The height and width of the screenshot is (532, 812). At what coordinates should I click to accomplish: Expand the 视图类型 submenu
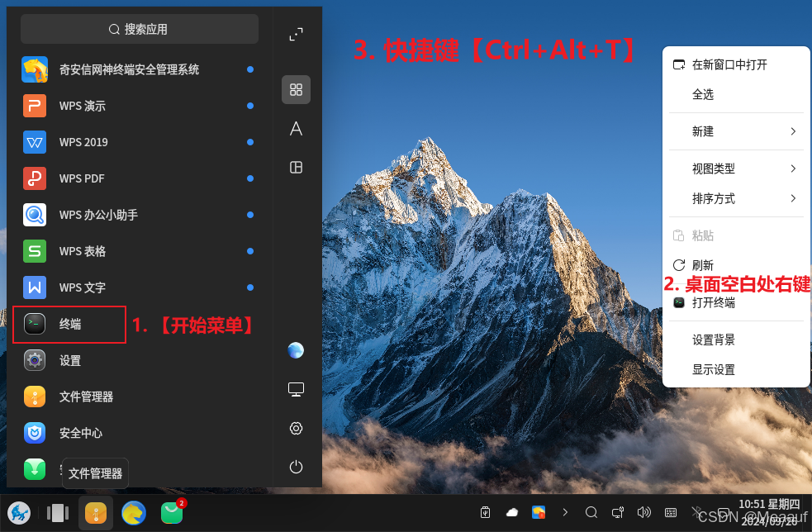click(x=736, y=169)
